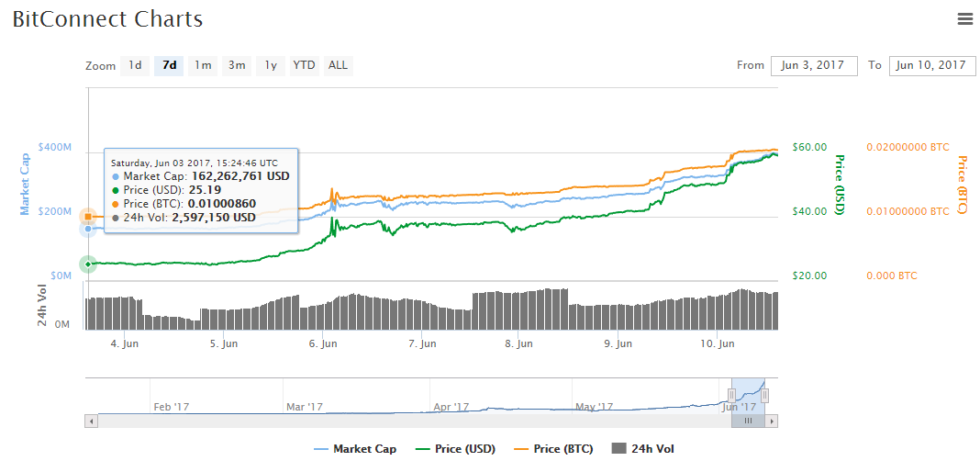Click the navigator scrollbar right arrow
This screenshot has width=980, height=461.
(772, 422)
